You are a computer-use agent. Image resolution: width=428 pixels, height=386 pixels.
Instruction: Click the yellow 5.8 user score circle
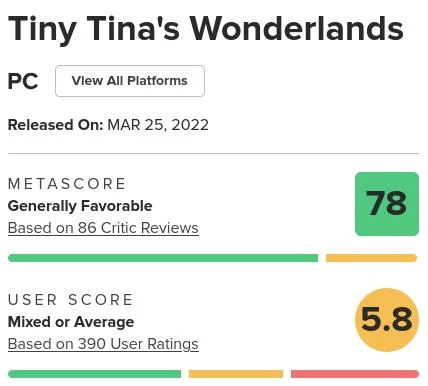click(387, 320)
